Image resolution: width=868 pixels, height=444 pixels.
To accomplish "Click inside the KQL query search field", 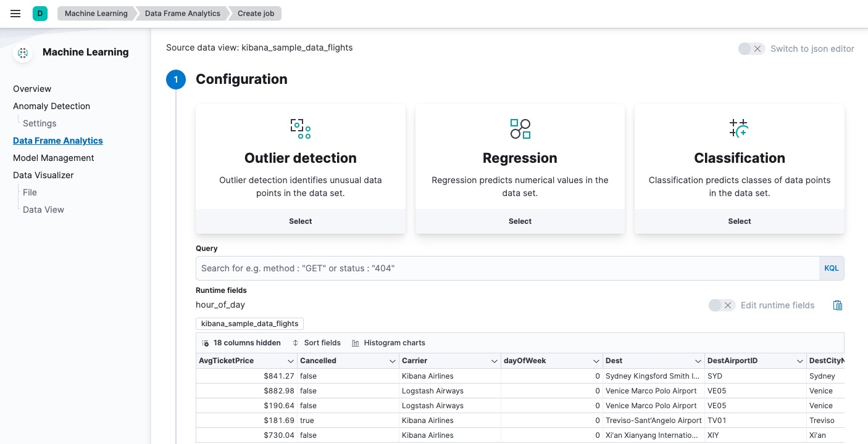I will (x=432, y=268).
